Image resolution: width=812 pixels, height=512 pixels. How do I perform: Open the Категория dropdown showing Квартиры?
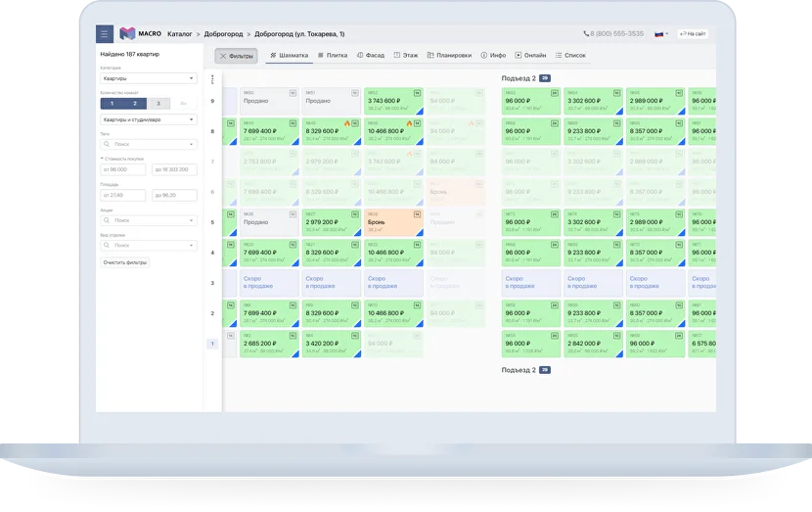coord(149,78)
